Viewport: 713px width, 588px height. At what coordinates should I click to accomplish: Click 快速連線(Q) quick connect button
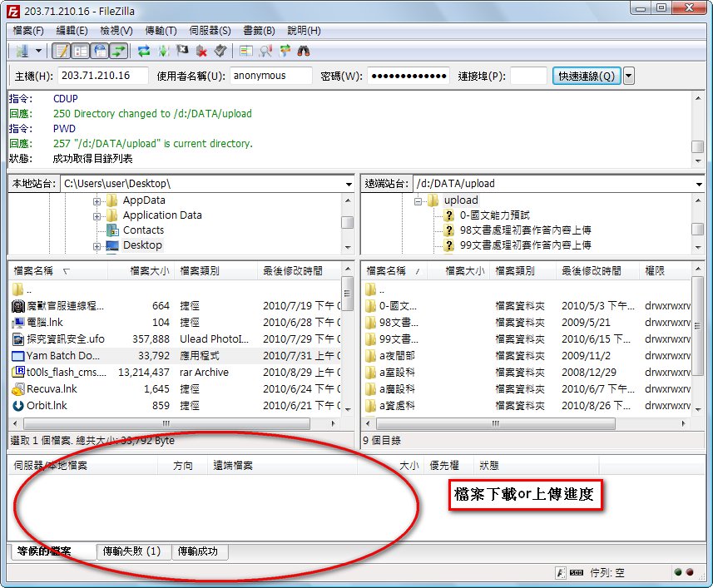coord(587,76)
